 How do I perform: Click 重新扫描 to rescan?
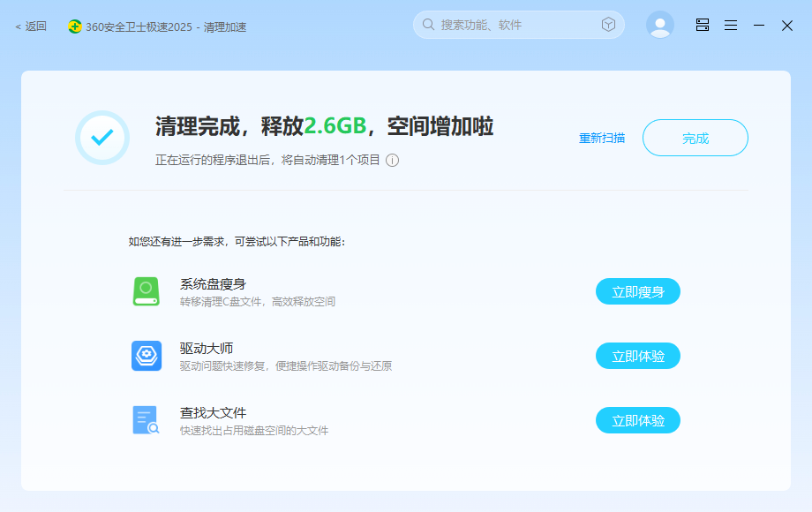[x=602, y=139]
